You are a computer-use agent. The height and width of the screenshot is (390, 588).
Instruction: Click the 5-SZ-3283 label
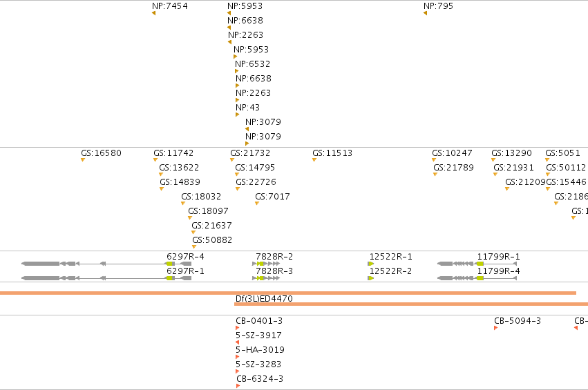point(258,364)
